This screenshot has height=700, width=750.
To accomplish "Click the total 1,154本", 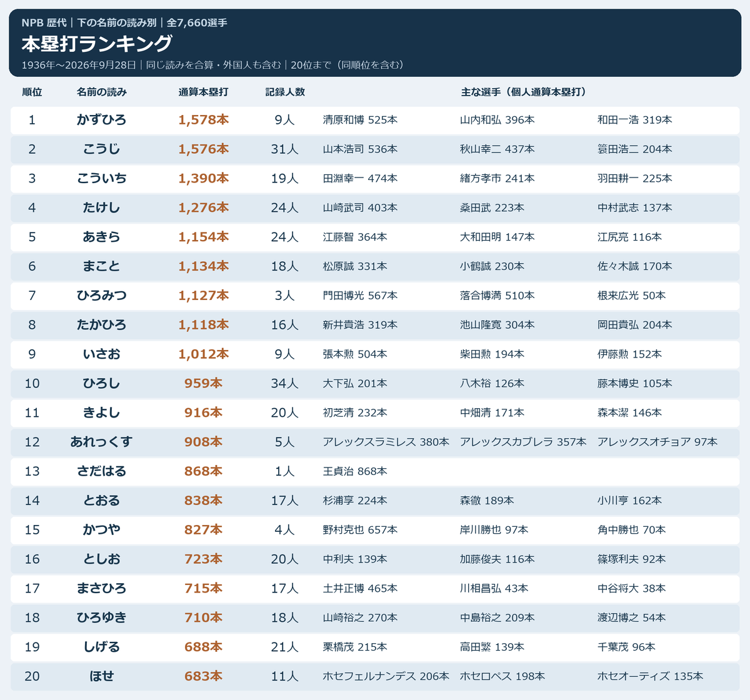I will tap(204, 237).
